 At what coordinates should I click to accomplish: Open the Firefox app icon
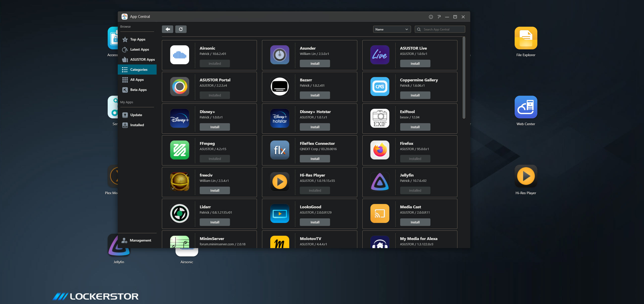click(x=379, y=150)
